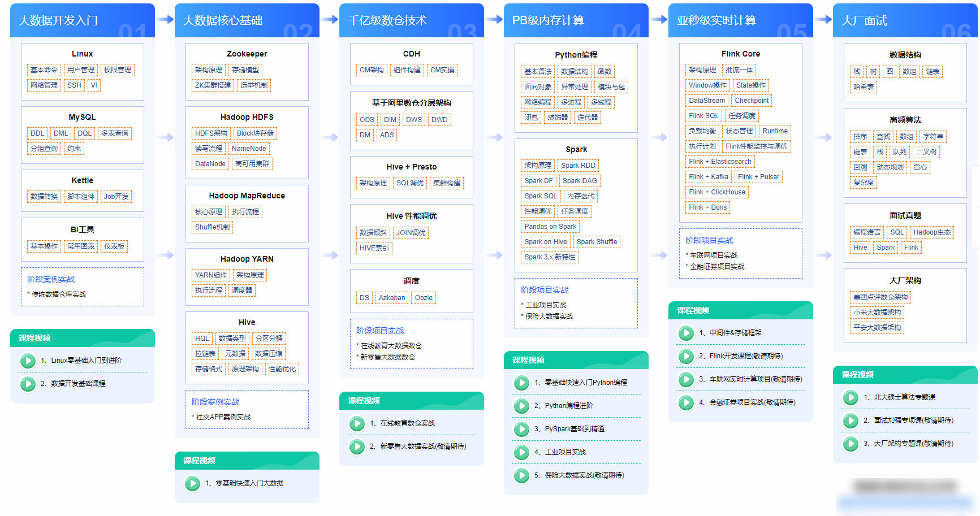Screen dimensions: 980x516
Task: Play the 零基础快速入门大数据 video
Action: click(192, 483)
